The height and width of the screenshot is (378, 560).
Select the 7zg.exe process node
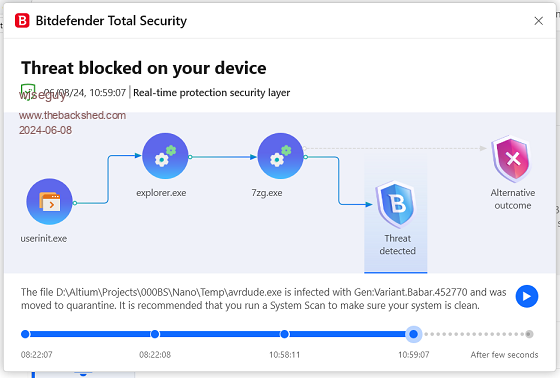coord(280,156)
